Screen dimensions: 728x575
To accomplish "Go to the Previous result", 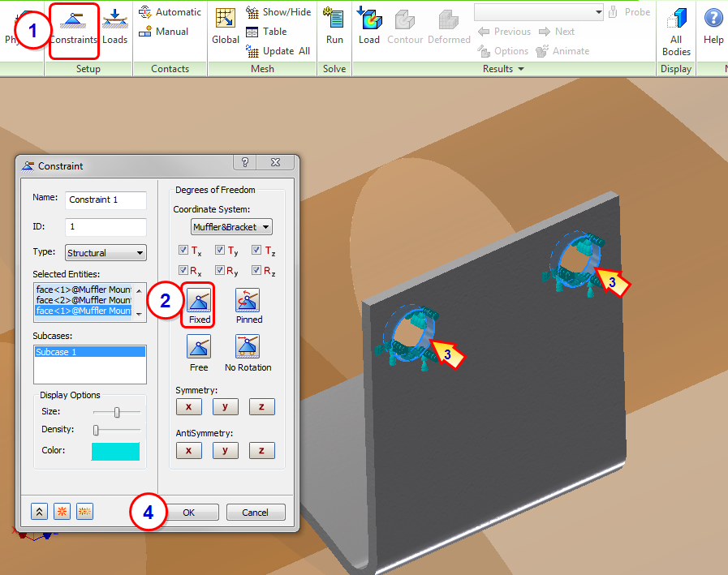I will coord(504,32).
